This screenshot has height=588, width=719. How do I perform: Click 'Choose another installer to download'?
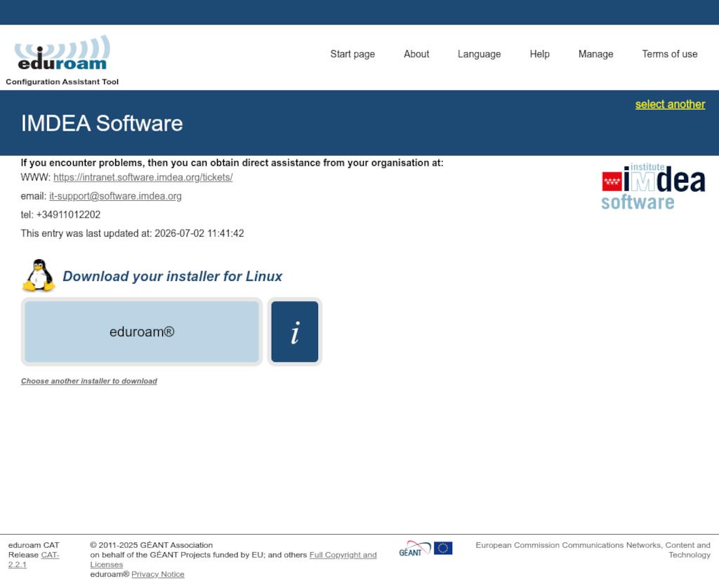click(x=89, y=381)
